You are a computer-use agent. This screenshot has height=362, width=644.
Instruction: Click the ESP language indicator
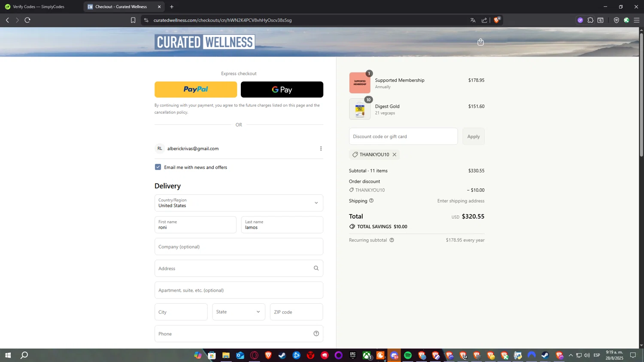597,355
